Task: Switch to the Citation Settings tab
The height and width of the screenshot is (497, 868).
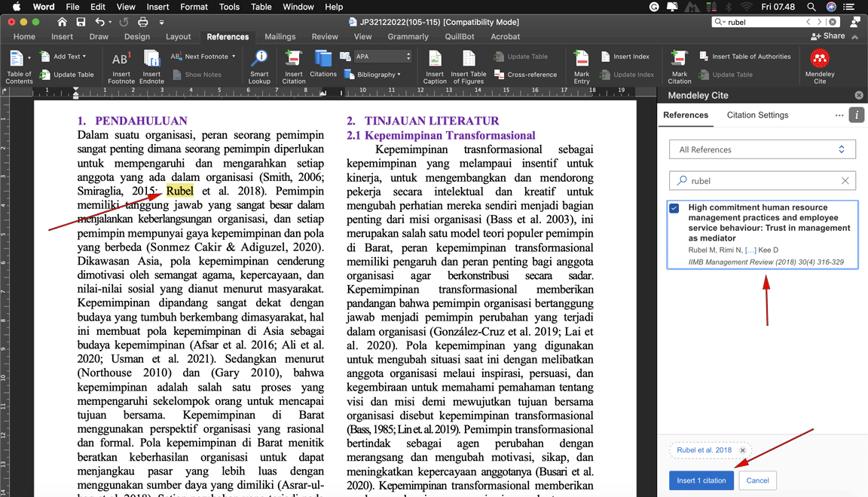Action: [x=757, y=115]
